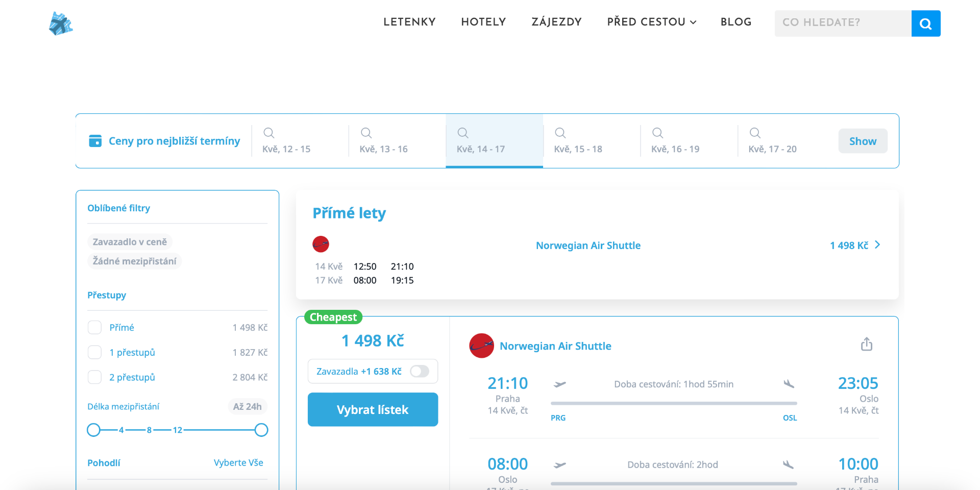
Task: Click the airplane site logo
Action: pos(61,23)
